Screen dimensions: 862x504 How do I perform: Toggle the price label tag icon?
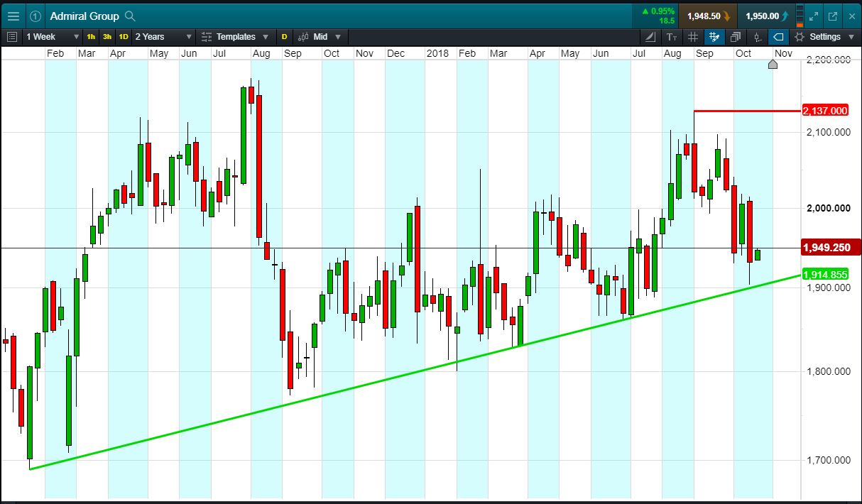(778, 37)
